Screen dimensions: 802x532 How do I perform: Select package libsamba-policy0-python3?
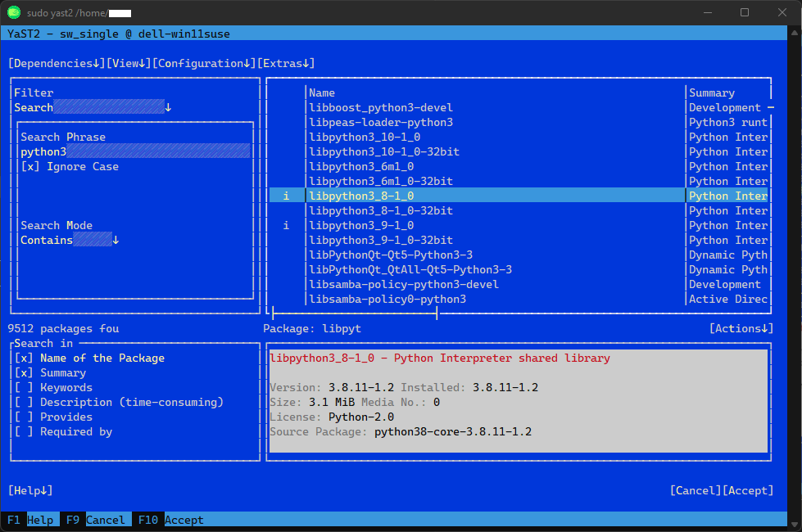pyautogui.click(x=387, y=300)
